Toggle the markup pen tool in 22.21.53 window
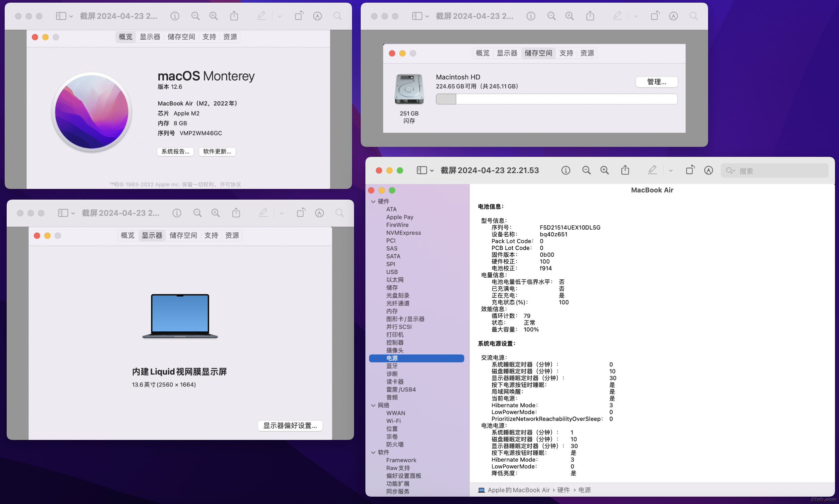The height and width of the screenshot is (504, 839). 652,170
